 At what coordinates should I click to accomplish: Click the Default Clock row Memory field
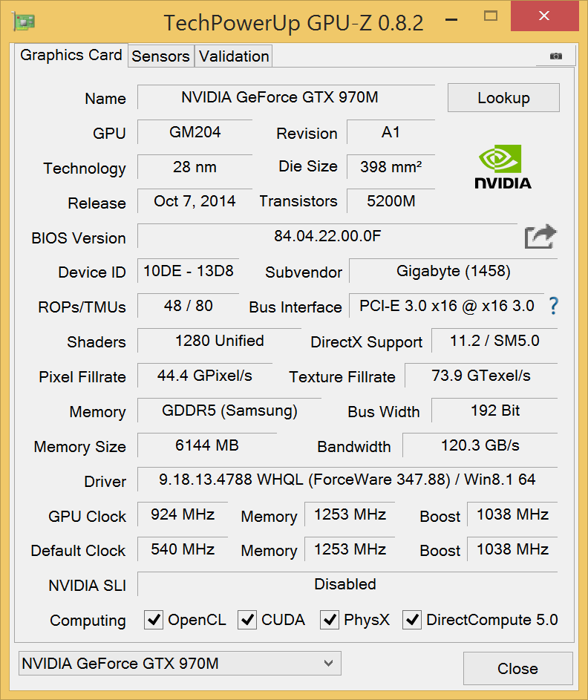pyautogui.click(x=350, y=549)
